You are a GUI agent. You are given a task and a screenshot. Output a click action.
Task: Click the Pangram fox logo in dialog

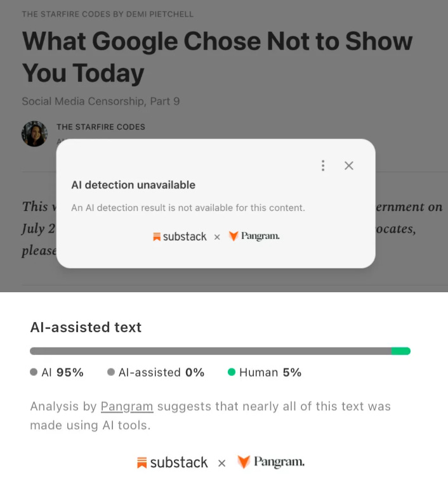pyautogui.click(x=234, y=236)
